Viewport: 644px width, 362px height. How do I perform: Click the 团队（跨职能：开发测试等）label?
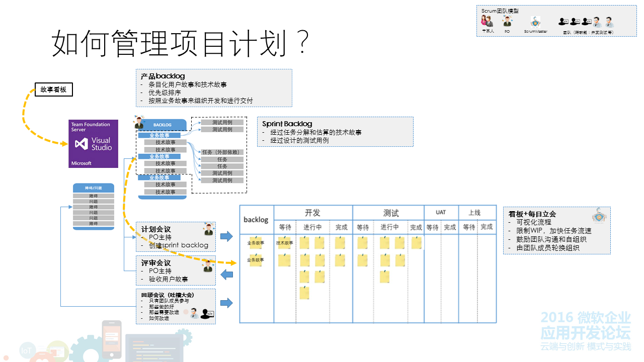pyautogui.click(x=588, y=32)
